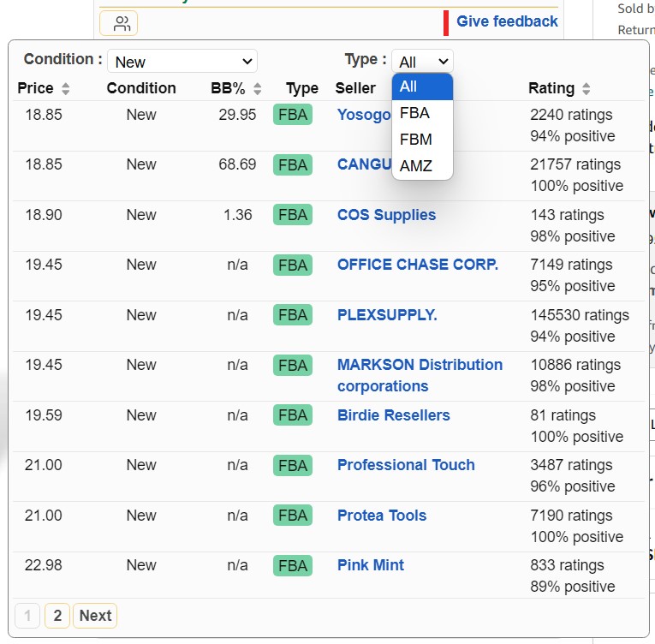Click the 2240 ratings text
This screenshot has width=655, height=644.
point(571,115)
